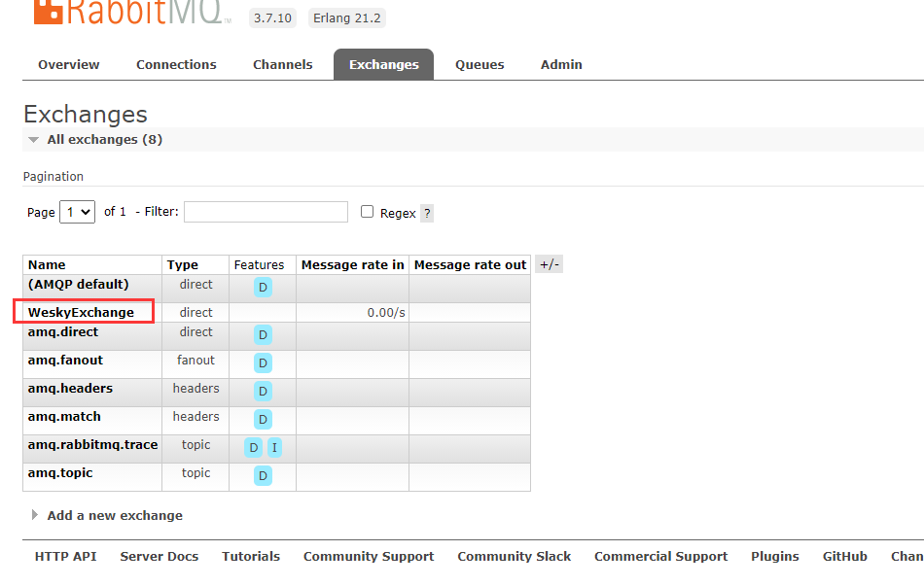Click the Features column header

pos(259,265)
